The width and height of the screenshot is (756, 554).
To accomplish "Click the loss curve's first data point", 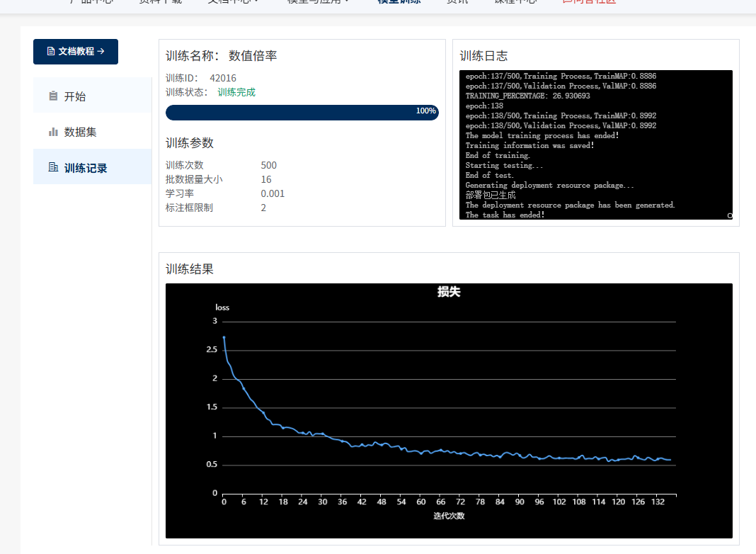I will (224, 337).
